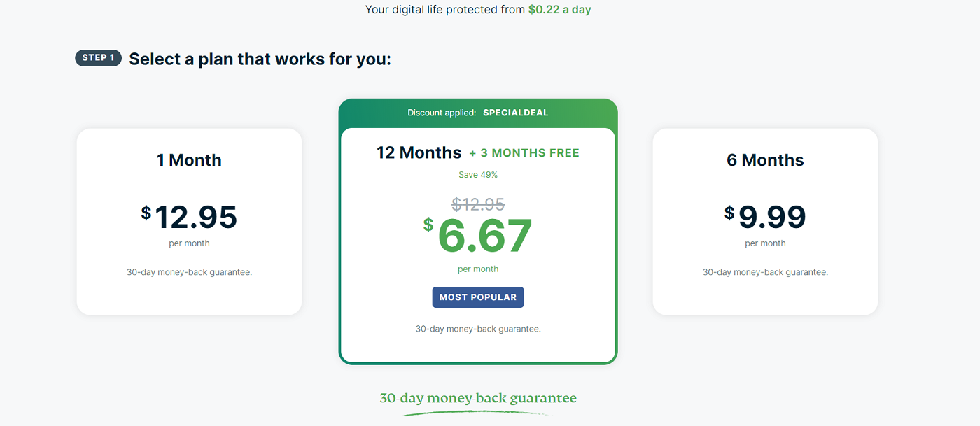Click the Discount applied banner
980x426 pixels.
click(478, 112)
